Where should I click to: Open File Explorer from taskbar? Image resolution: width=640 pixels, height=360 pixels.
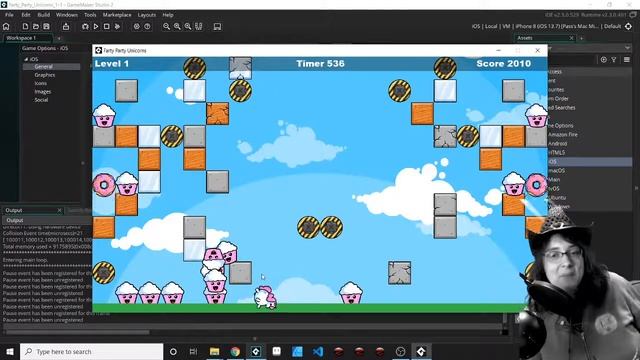pos(214,351)
